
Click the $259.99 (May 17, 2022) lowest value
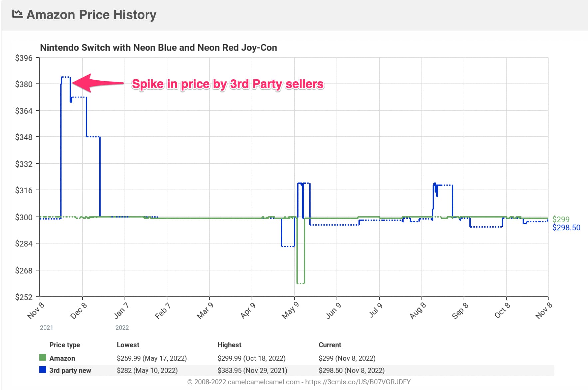[x=151, y=358]
